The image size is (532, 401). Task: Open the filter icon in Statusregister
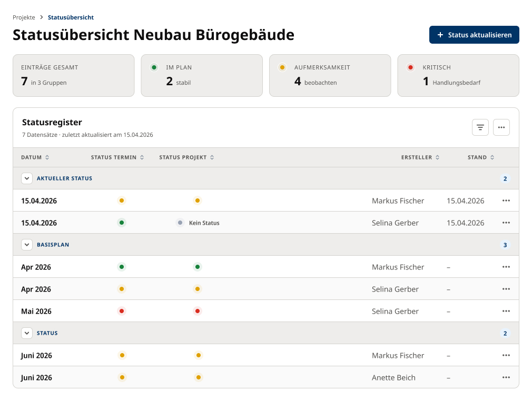click(x=480, y=127)
